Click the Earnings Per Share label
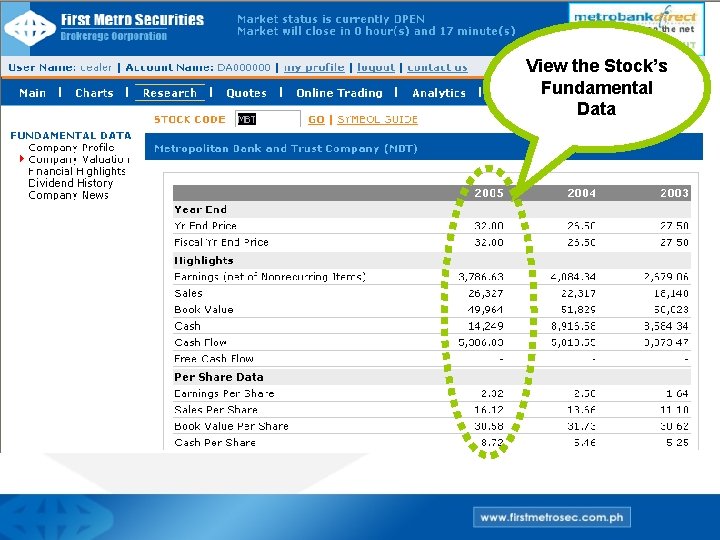 click(224, 394)
